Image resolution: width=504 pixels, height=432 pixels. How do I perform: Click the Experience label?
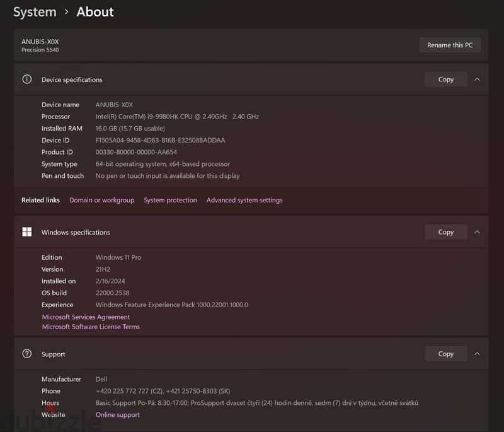57,305
